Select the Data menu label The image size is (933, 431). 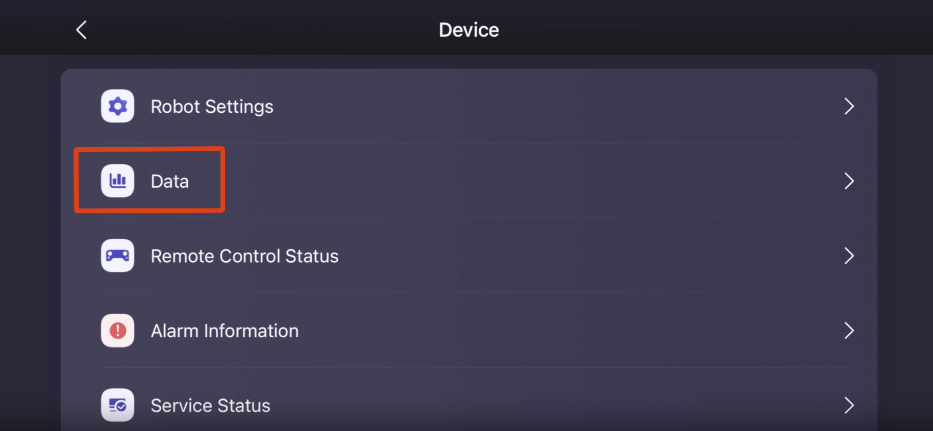click(170, 181)
